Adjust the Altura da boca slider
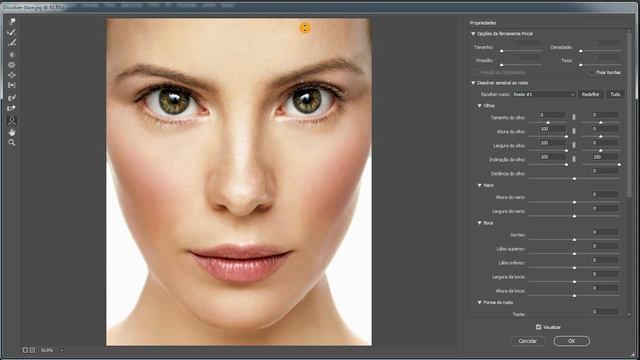 tap(574, 296)
